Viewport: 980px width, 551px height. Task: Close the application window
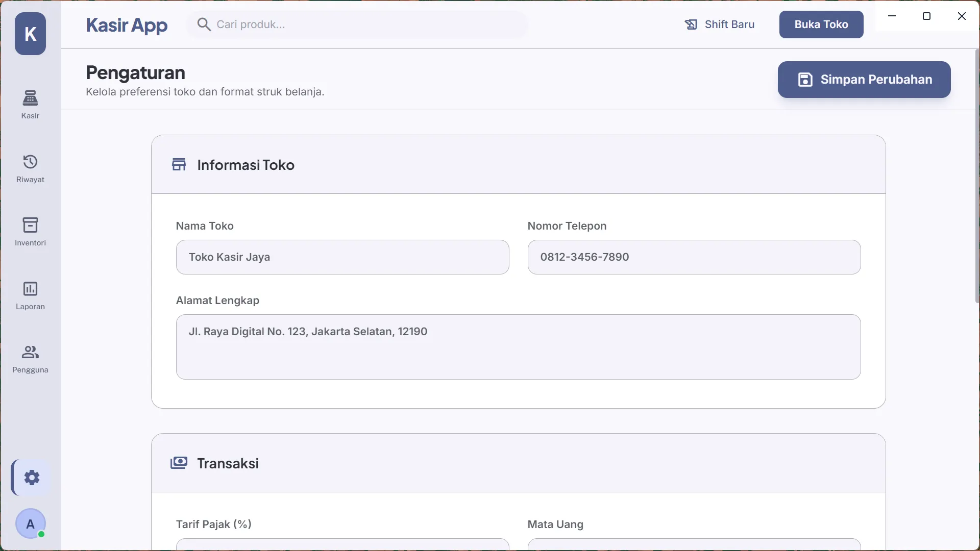962,16
